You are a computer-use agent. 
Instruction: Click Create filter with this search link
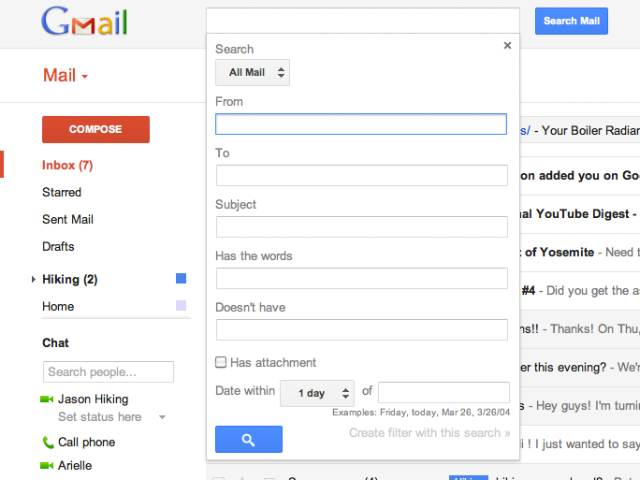[x=429, y=433]
